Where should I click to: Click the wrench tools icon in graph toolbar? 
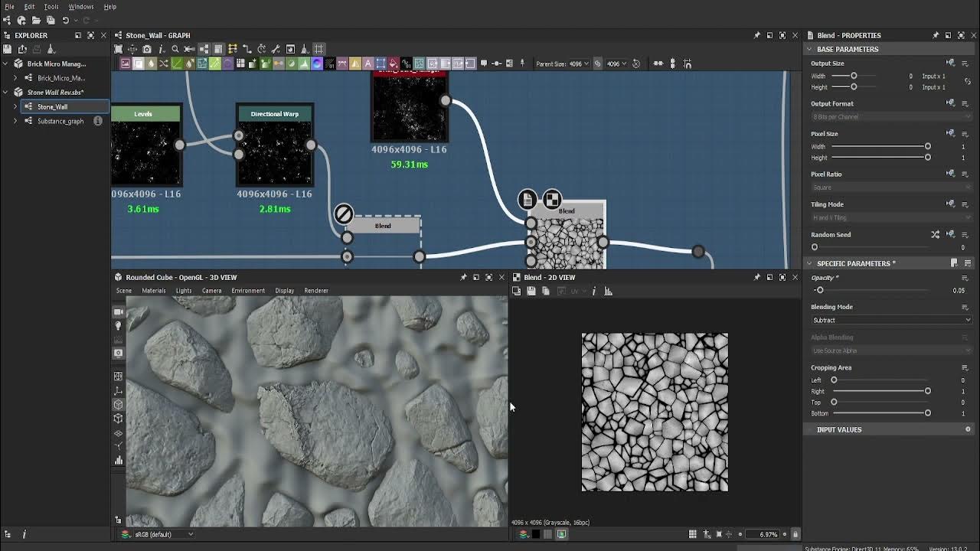(276, 49)
